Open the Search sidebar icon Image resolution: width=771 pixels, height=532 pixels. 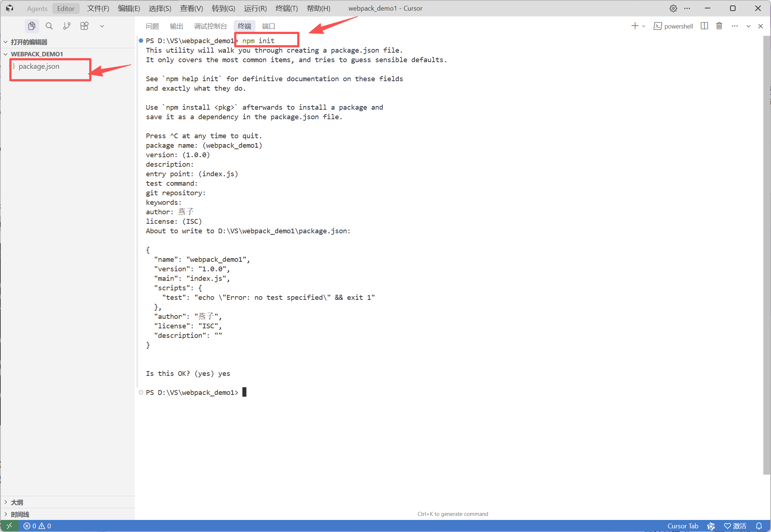coord(49,26)
